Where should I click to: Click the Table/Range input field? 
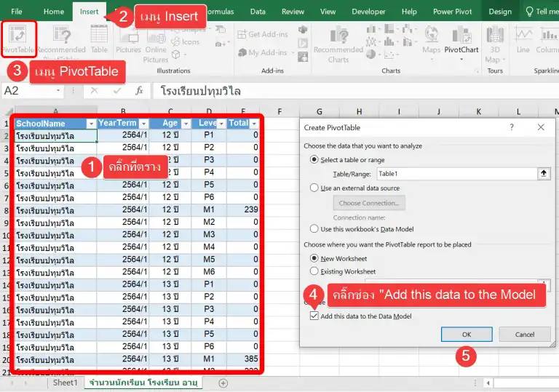(x=456, y=174)
